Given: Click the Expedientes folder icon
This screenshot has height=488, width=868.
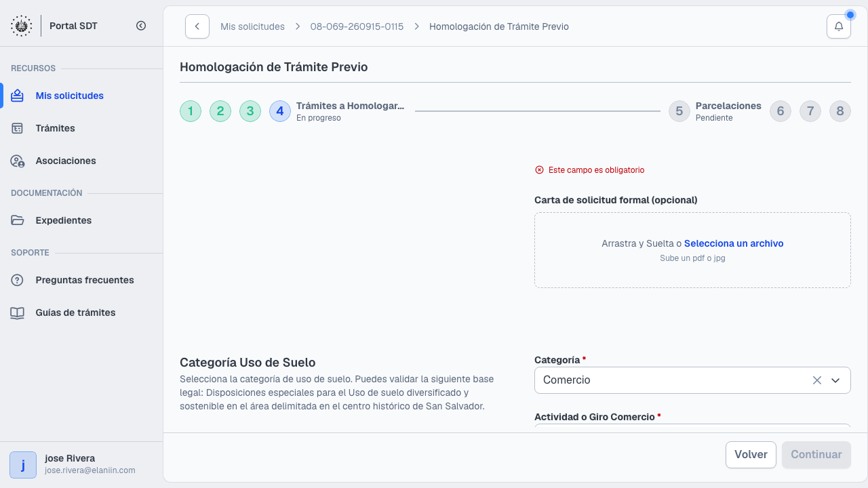Looking at the screenshot, I should pyautogui.click(x=18, y=220).
